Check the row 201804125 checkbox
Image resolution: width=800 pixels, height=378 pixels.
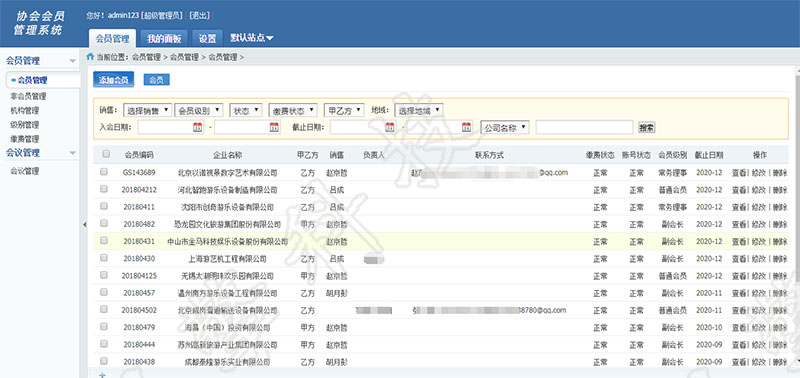tap(104, 274)
